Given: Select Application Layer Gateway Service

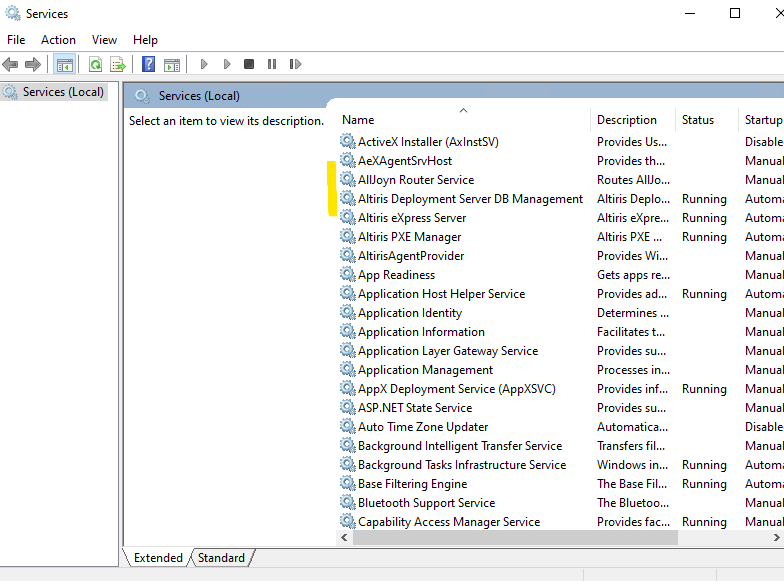Looking at the screenshot, I should tap(448, 351).
